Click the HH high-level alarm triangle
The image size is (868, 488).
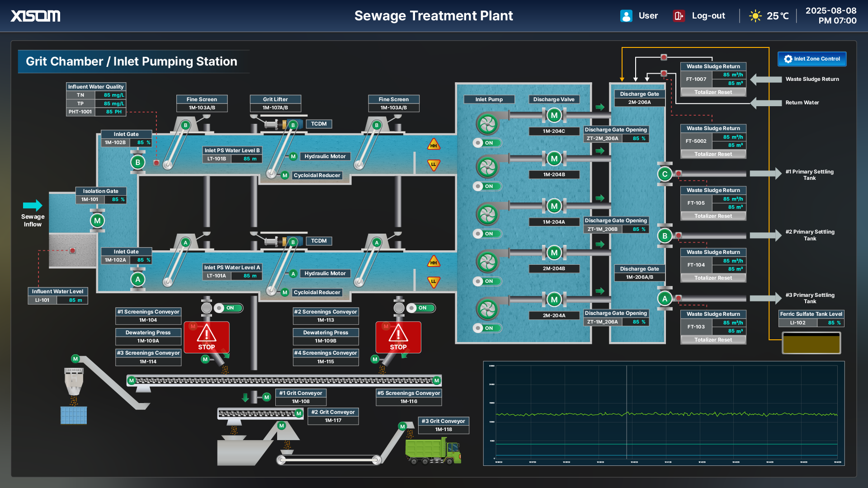(433, 145)
